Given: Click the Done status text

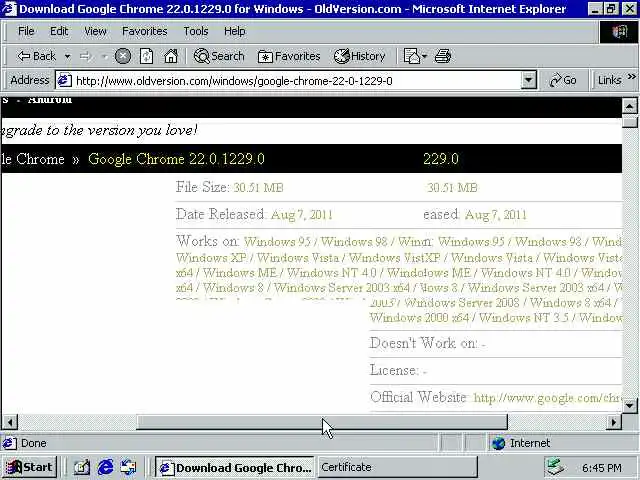Looking at the screenshot, I should [33, 443].
